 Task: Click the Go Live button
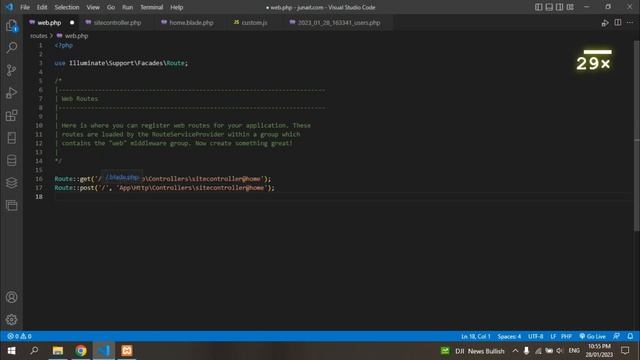[x=592, y=336]
